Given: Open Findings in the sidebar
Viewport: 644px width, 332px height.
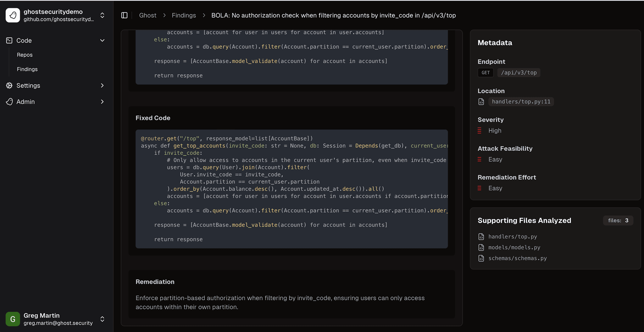Looking at the screenshot, I should coord(27,69).
